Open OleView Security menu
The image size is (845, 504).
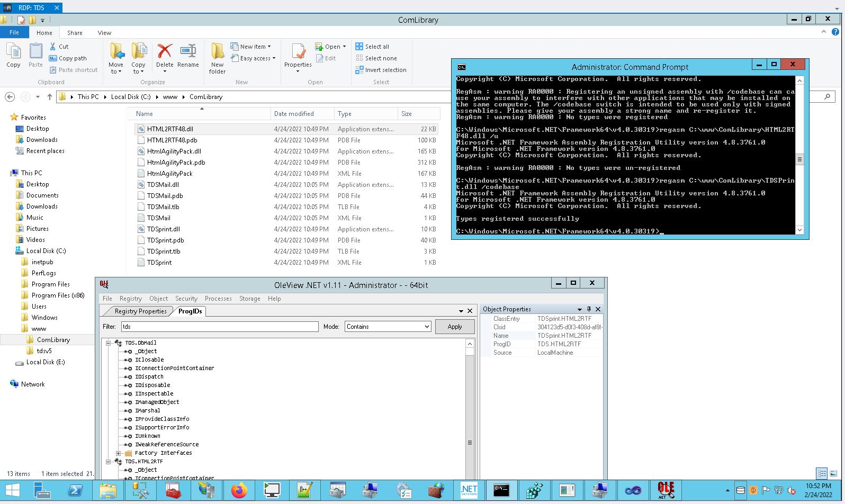click(186, 299)
